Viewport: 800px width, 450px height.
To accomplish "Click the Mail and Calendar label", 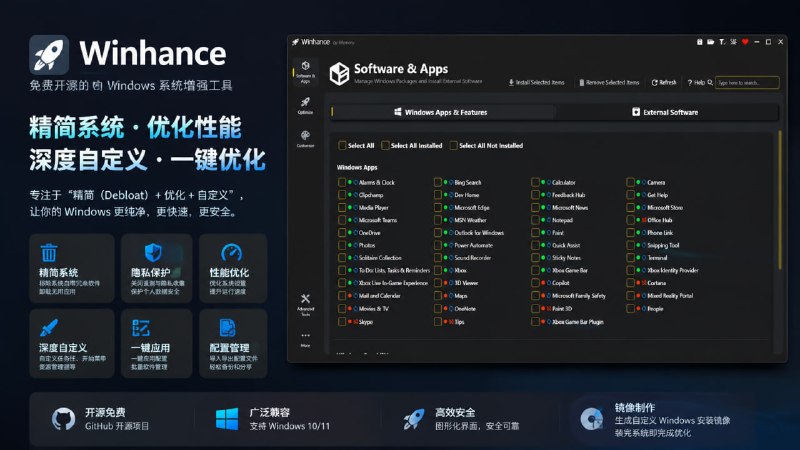I will tap(380, 295).
